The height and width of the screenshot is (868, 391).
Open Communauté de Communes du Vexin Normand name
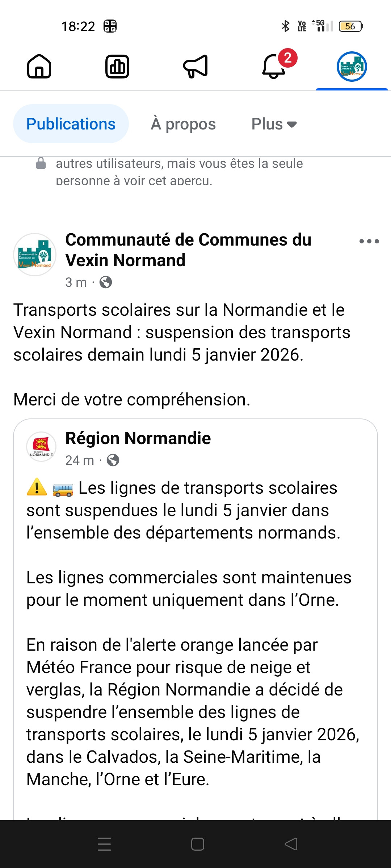coord(188,250)
